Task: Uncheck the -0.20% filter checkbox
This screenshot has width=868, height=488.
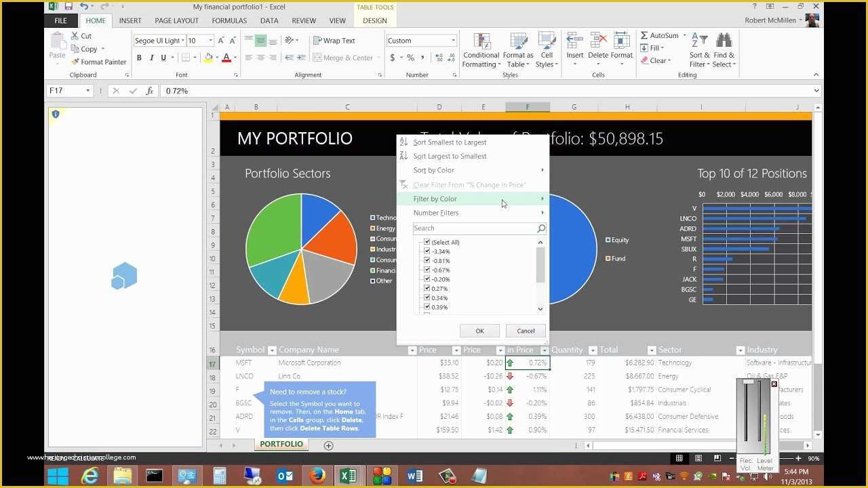Action: [427, 279]
